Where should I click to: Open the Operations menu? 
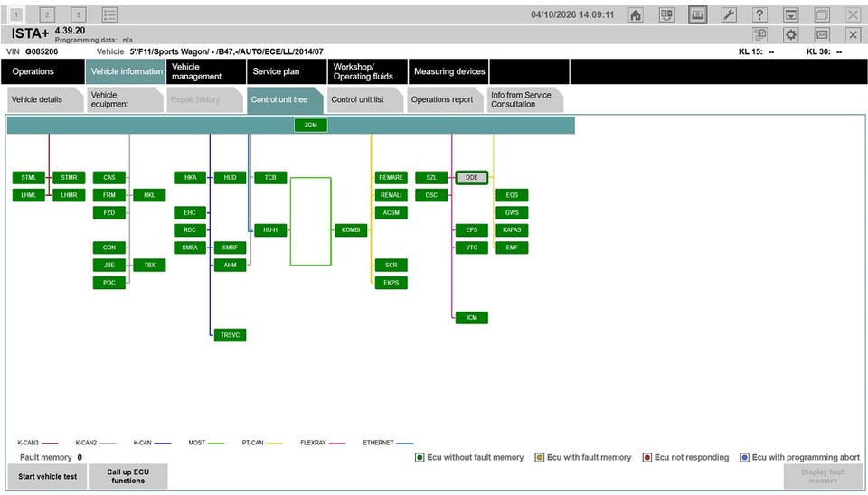tap(42, 71)
